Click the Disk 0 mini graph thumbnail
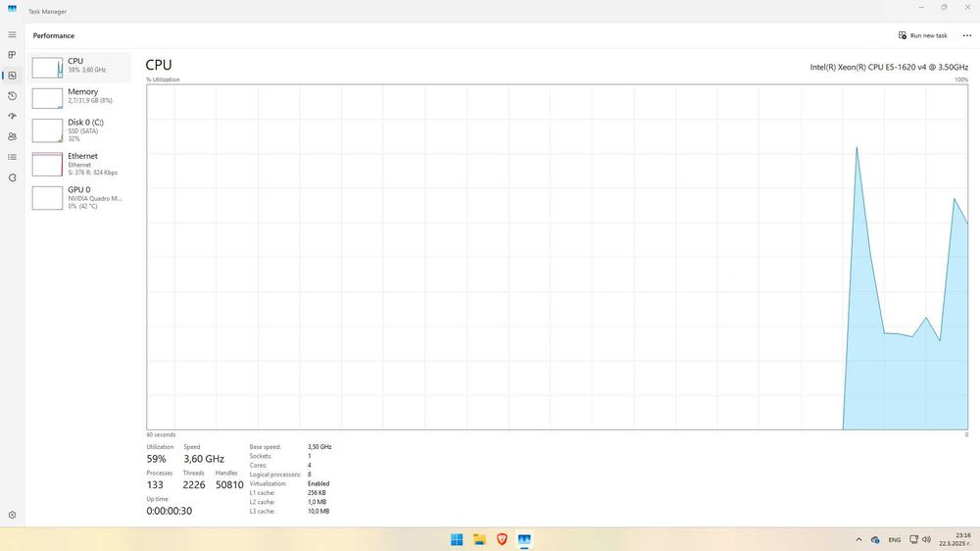Image resolution: width=980 pixels, height=551 pixels. click(x=47, y=130)
